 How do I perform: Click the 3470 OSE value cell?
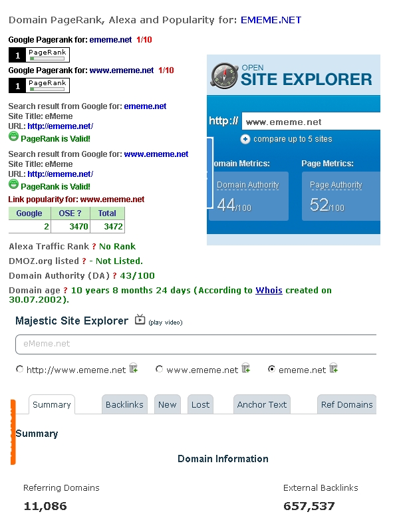(70, 227)
